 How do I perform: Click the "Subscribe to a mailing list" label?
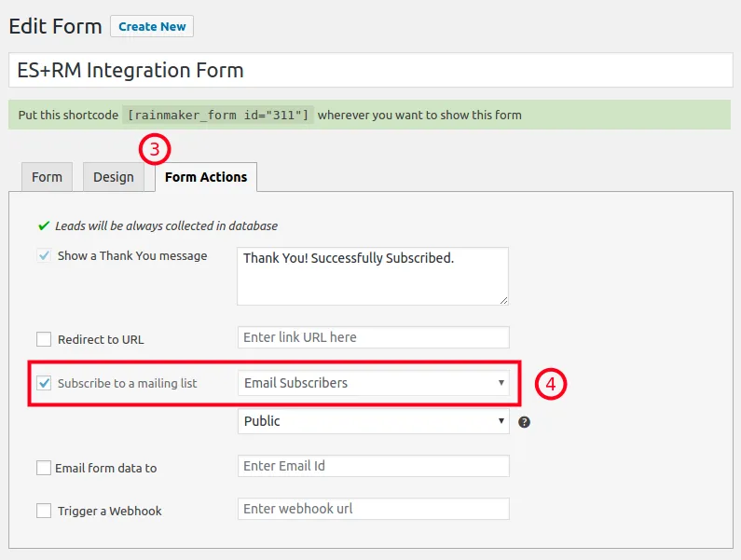127,383
